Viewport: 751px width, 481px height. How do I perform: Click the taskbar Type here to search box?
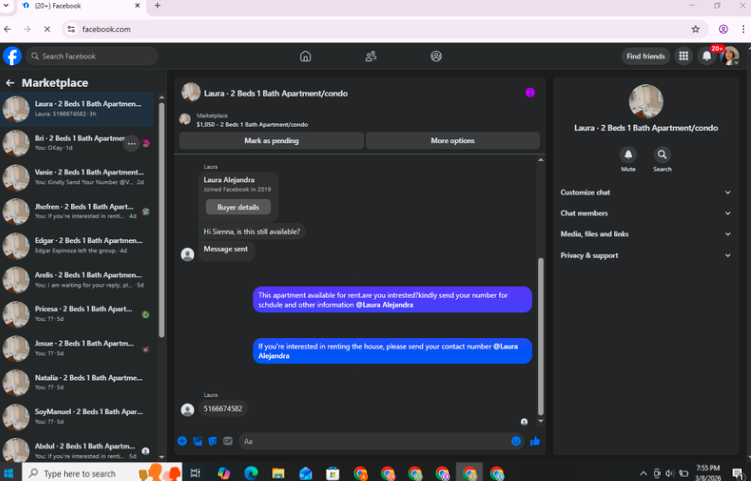(102, 473)
